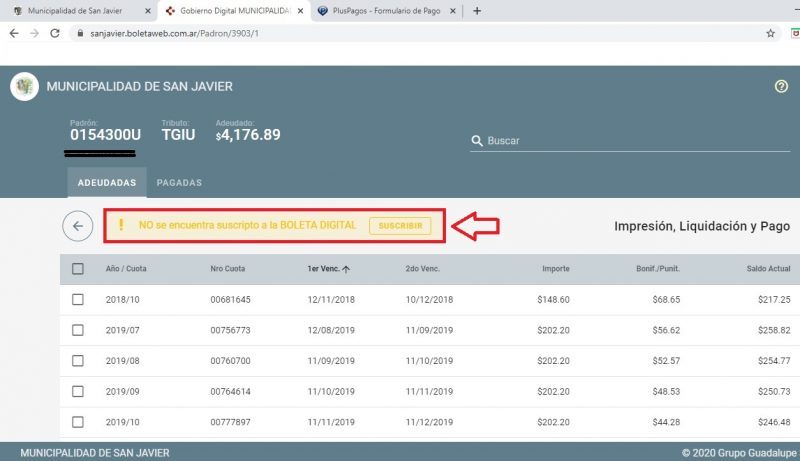Click the browser back arrow

pyautogui.click(x=14, y=33)
